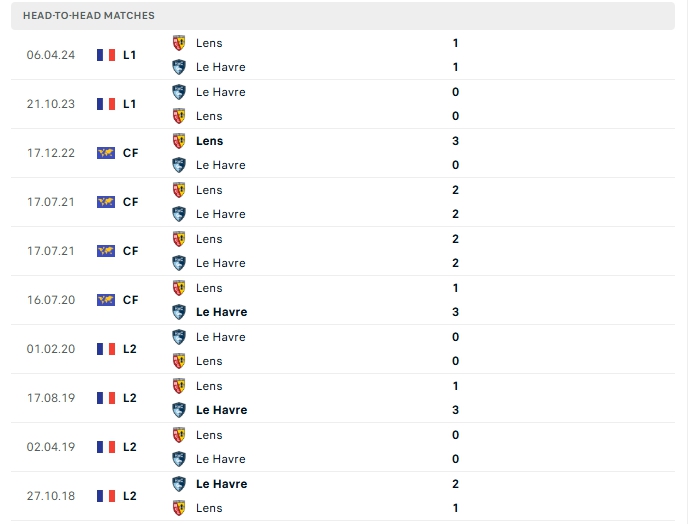Click the Head-to-Head Matches header

click(x=89, y=16)
